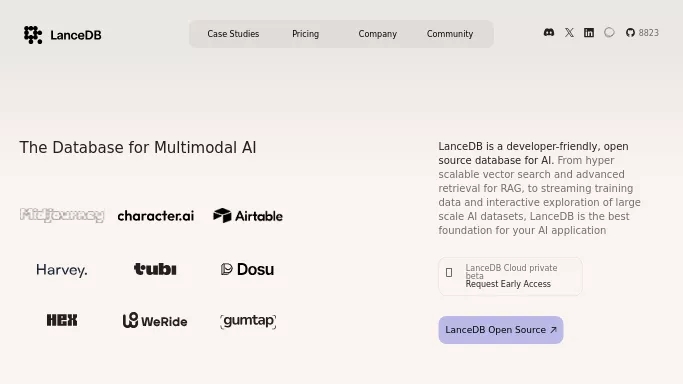Open the X (Twitter) icon link
683x384 pixels.
569,33
